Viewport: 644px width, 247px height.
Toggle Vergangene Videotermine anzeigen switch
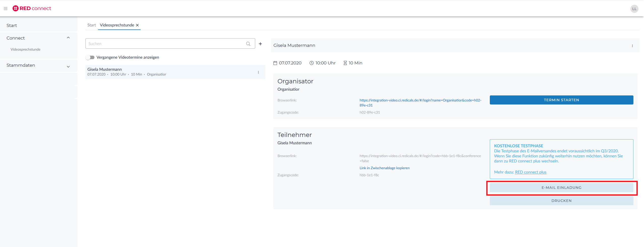[90, 57]
